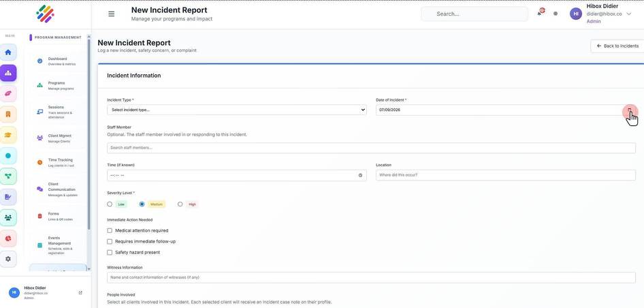Click the Dashboard icon in sidebar

(40, 61)
